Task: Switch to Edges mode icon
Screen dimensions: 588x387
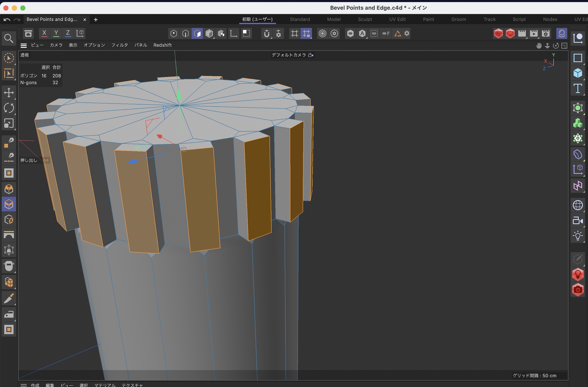Action: coord(186,34)
